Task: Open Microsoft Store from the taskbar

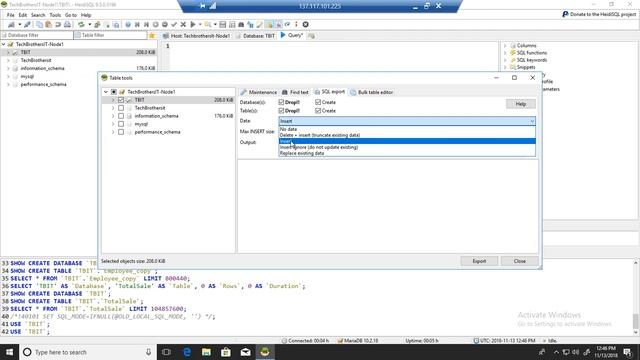Action: point(226,352)
